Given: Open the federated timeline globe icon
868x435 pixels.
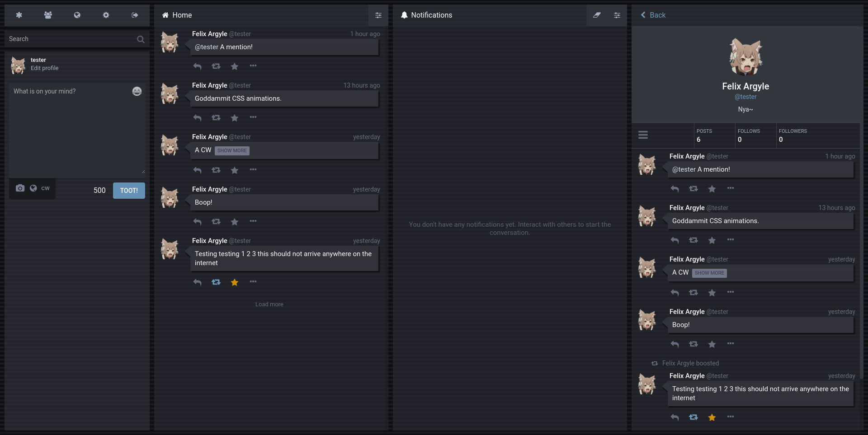Looking at the screenshot, I should click(x=77, y=15).
